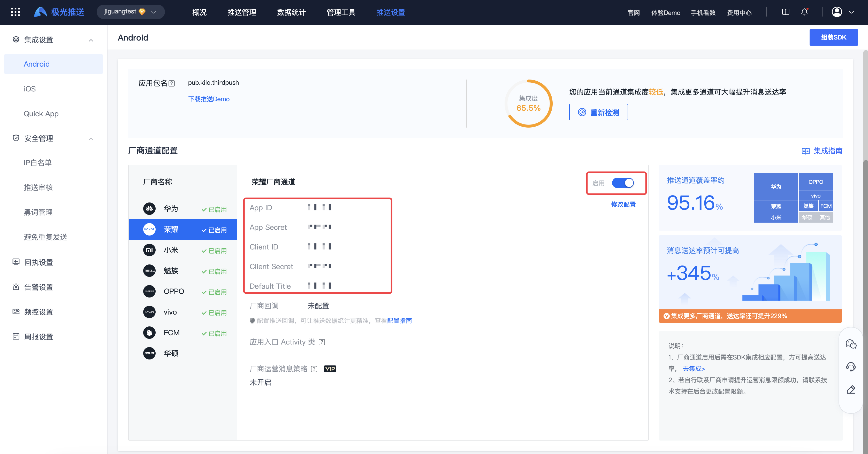Open the 费用中心 header link

point(739,13)
